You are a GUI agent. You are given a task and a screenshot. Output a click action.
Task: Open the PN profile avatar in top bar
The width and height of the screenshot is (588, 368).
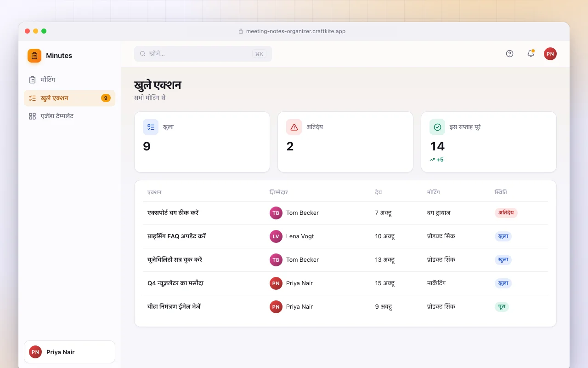click(550, 54)
